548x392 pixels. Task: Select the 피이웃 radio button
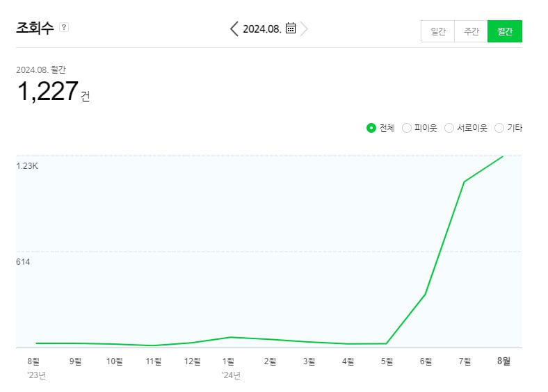(408, 128)
